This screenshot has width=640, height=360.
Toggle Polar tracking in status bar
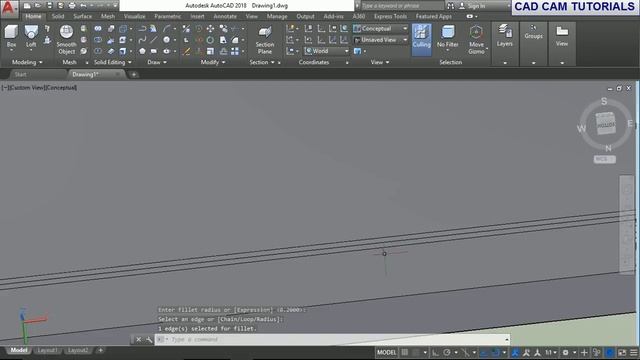click(447, 352)
